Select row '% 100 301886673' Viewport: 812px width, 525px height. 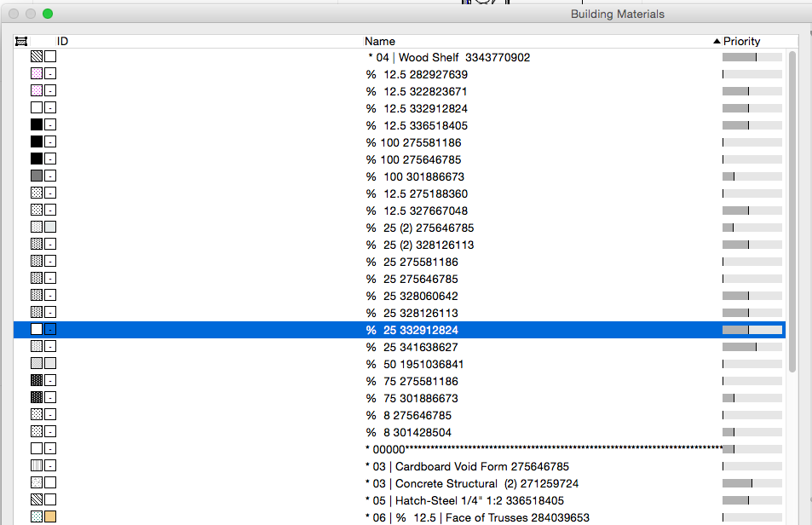pos(400,176)
